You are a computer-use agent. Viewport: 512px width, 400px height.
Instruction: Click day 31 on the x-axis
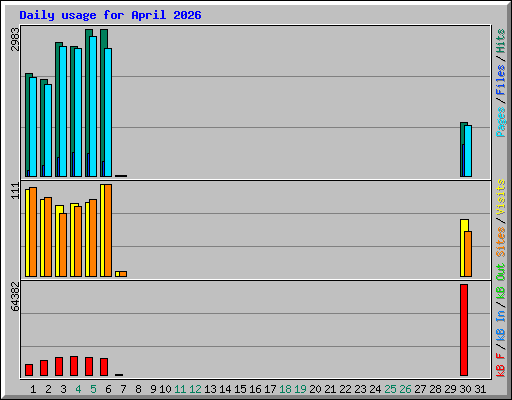[x=480, y=389]
